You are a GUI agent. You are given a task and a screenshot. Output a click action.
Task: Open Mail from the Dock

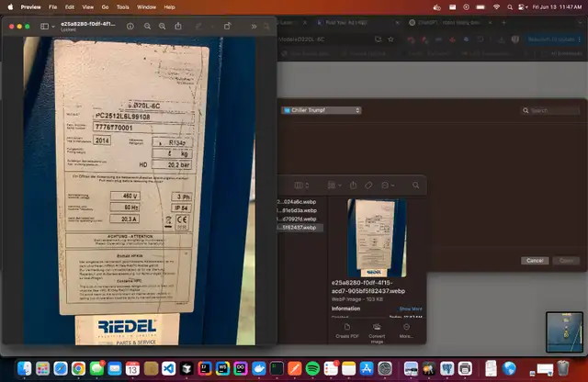[114, 369]
